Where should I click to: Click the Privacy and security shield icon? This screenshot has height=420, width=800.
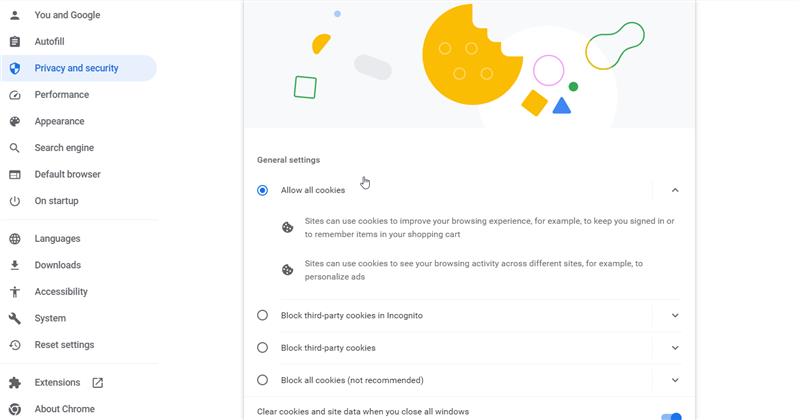click(x=15, y=68)
